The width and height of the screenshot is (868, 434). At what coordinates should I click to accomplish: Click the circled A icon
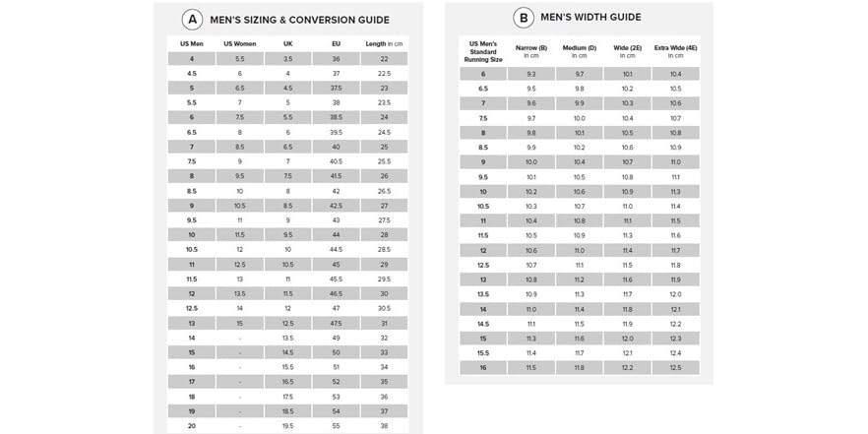coord(193,20)
